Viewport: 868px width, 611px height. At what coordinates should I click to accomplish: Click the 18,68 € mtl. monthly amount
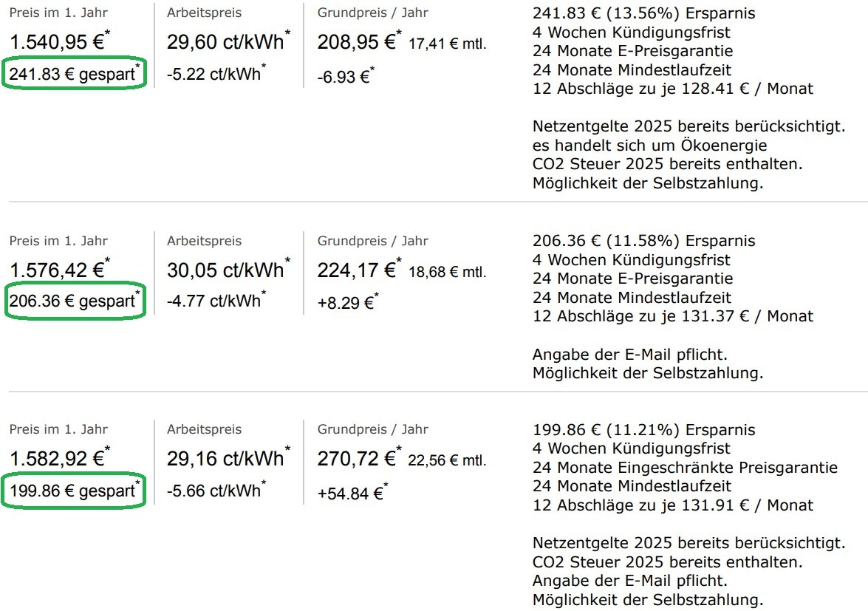point(447,273)
